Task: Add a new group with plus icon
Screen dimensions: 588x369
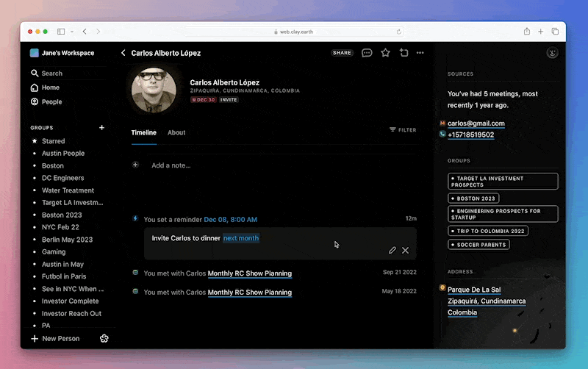Action: 101,128
